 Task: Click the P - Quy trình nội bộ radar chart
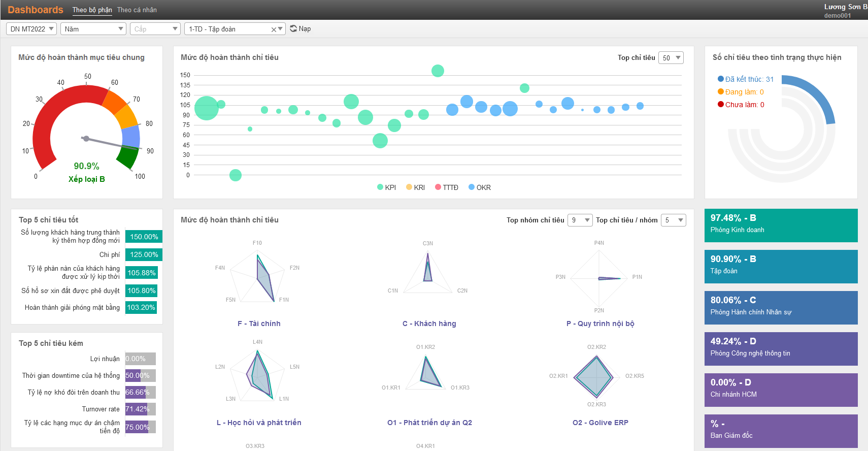[599, 278]
